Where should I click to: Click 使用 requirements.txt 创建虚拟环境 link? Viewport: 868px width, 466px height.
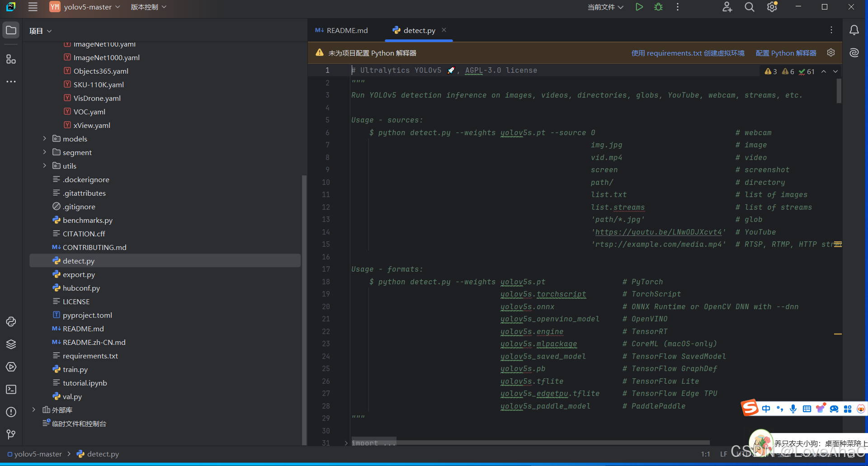point(688,53)
